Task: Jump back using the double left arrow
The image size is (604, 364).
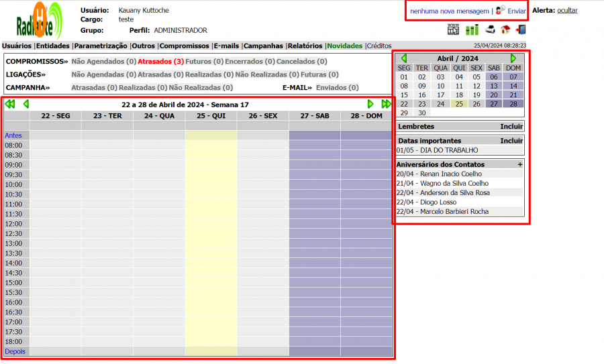Action: coord(10,104)
